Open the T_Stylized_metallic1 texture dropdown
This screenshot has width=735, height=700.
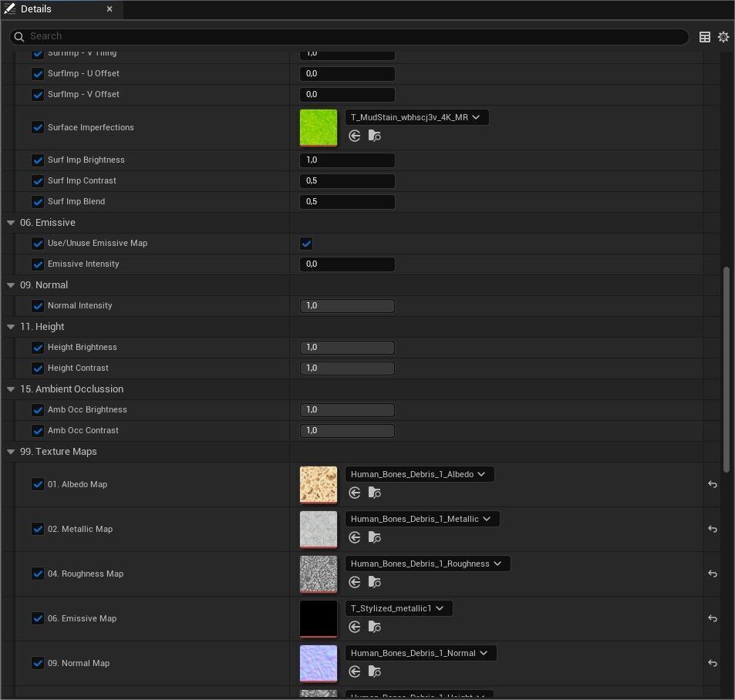(x=399, y=608)
